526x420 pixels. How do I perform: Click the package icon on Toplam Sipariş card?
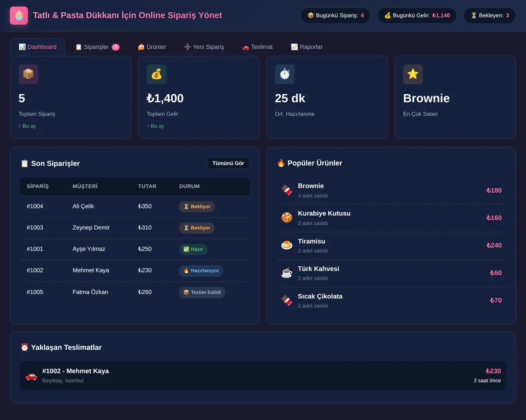28,74
